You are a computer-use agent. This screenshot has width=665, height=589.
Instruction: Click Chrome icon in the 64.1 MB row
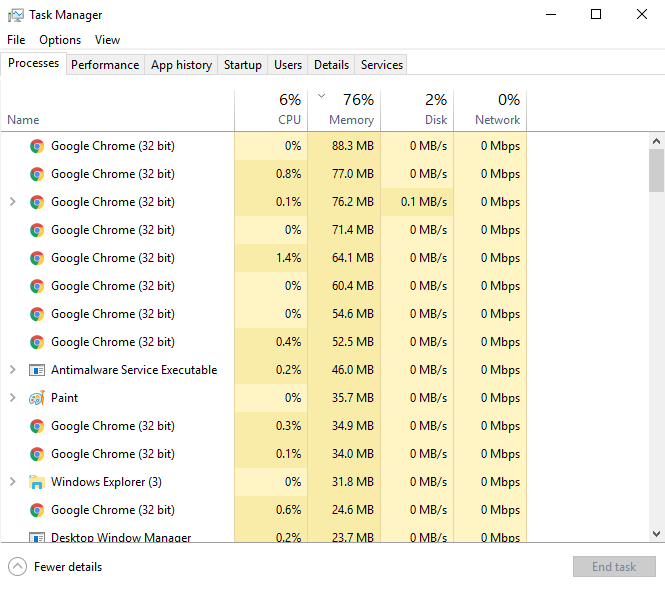(37, 258)
